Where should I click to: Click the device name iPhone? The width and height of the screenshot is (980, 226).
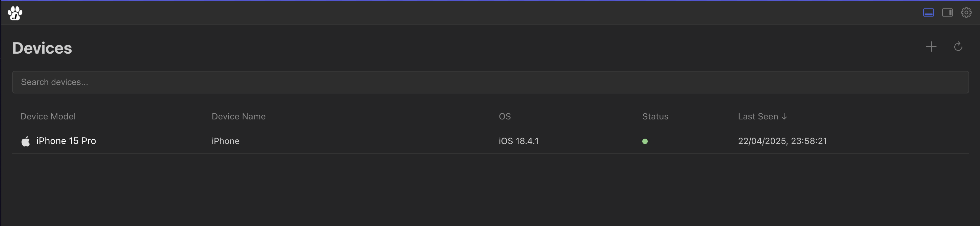pos(226,141)
